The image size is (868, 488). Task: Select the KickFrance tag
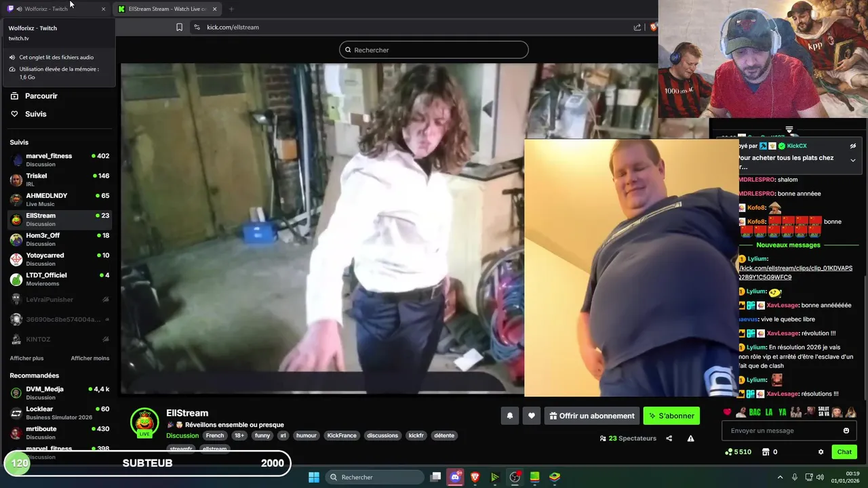(342, 435)
